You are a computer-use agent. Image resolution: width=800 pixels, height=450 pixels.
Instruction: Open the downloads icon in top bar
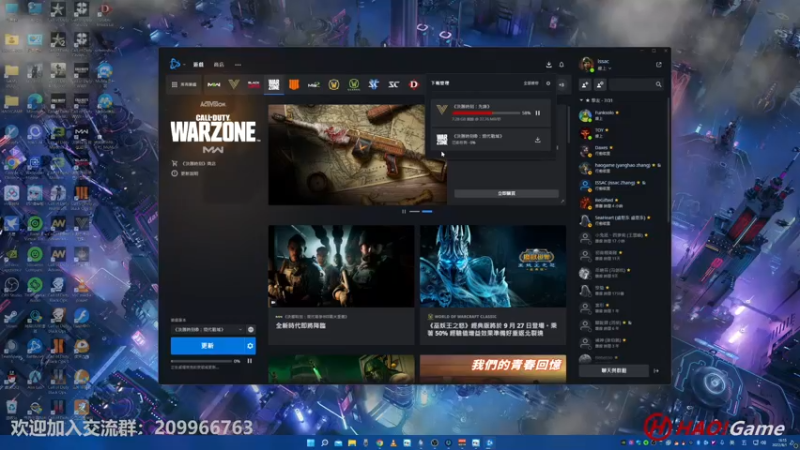548,65
